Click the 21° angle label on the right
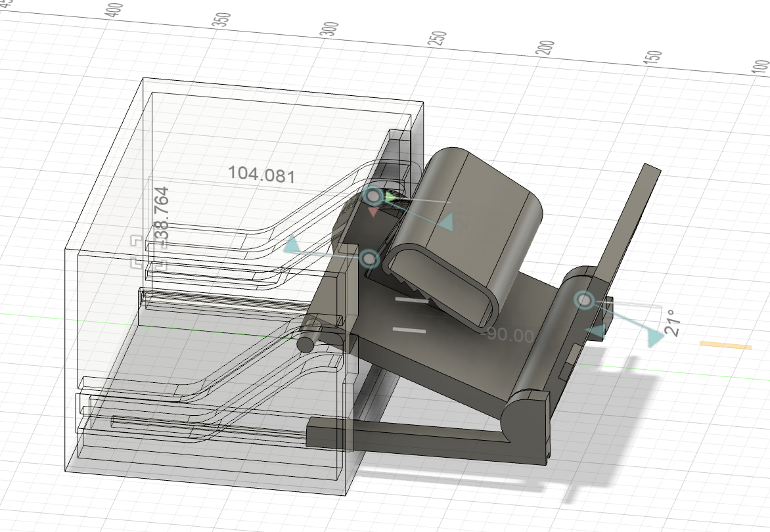Viewport: 770px width, 532px height. pyautogui.click(x=672, y=322)
